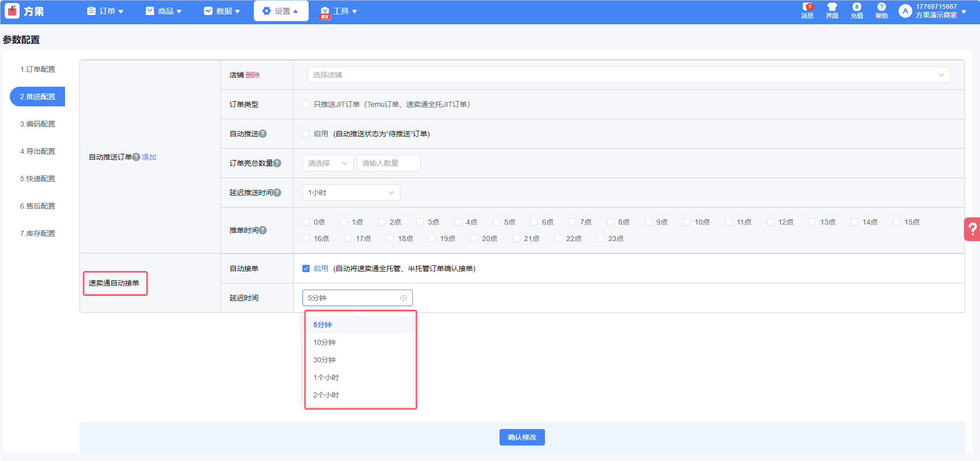Open the 1小时 delay push dropdown

(x=351, y=193)
